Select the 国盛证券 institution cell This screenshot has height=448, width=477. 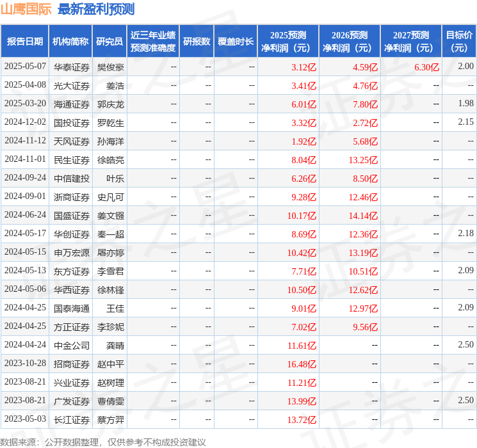[72, 216]
